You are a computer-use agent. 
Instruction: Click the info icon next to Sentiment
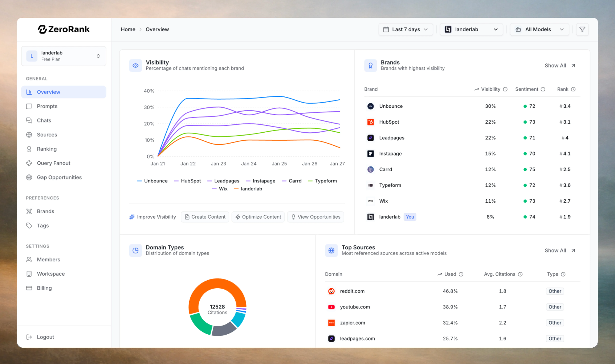click(543, 89)
